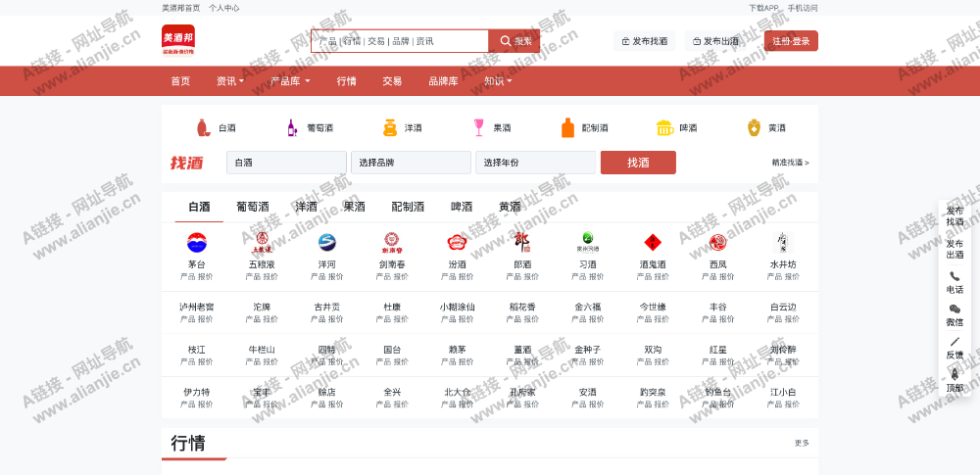Click the magnifier search icon
Viewport: 980px width, 475px height.
click(x=506, y=41)
